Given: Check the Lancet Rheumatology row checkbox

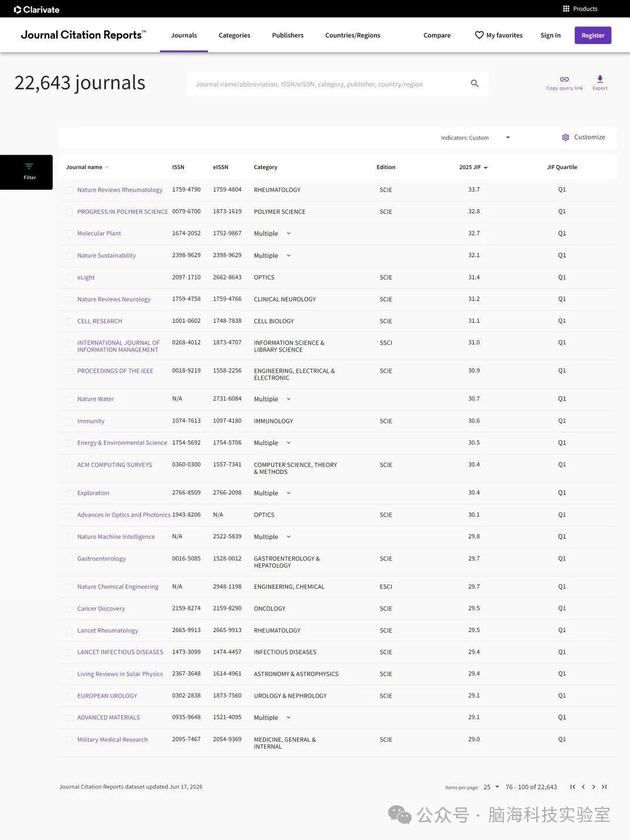Looking at the screenshot, I should click(70, 631).
